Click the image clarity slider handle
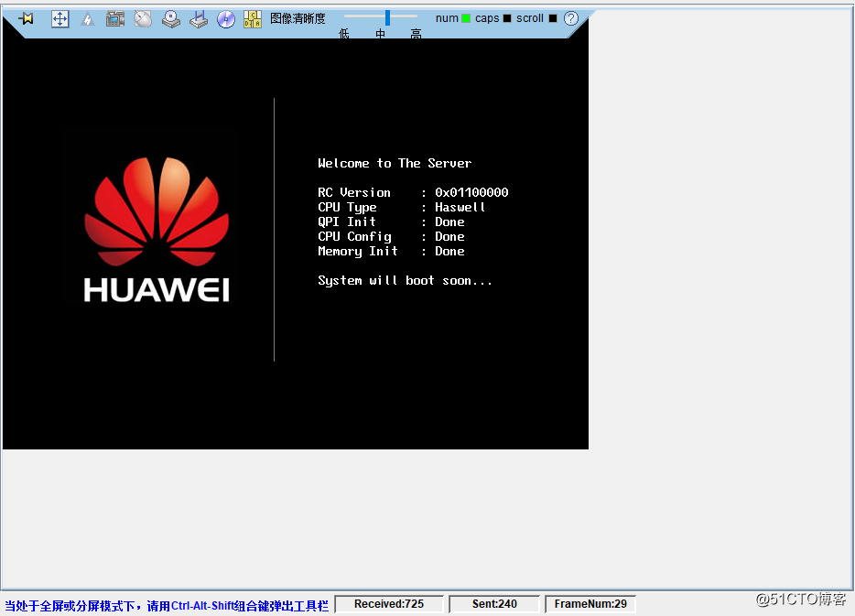 [387, 17]
